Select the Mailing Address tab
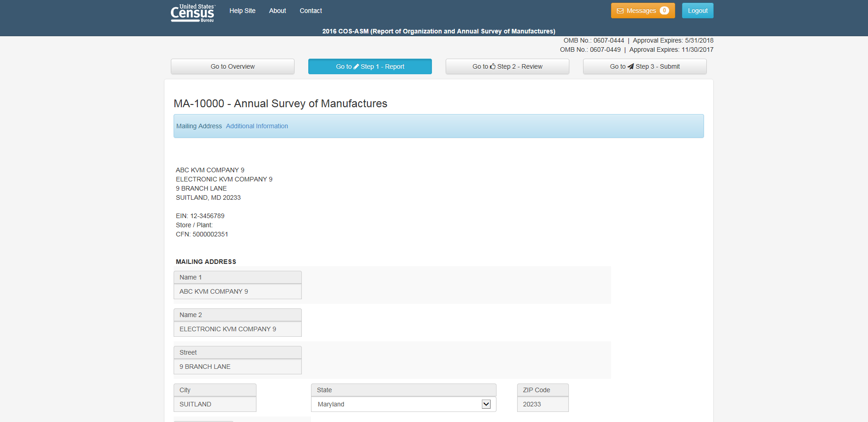The width and height of the screenshot is (868, 422). point(199,126)
